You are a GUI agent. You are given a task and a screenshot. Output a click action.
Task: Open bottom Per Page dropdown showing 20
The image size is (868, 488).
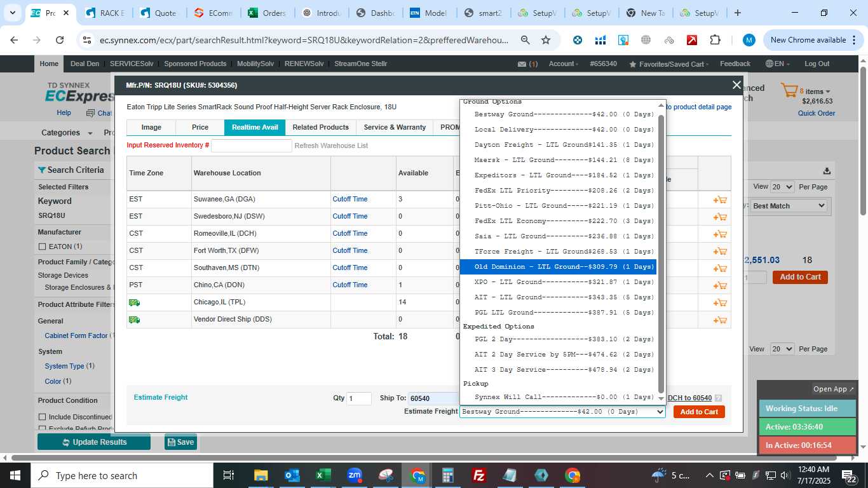pos(781,349)
